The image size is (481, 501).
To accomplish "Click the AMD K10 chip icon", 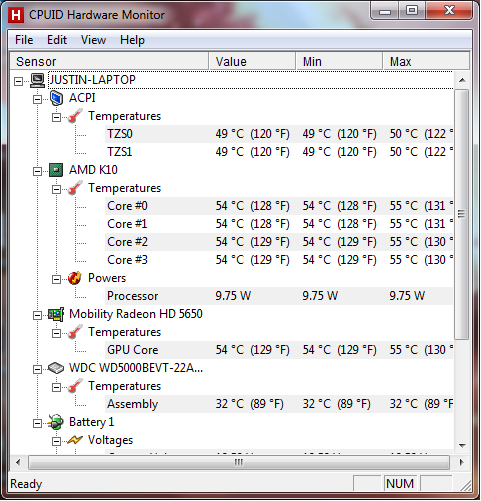I will pos(56,170).
